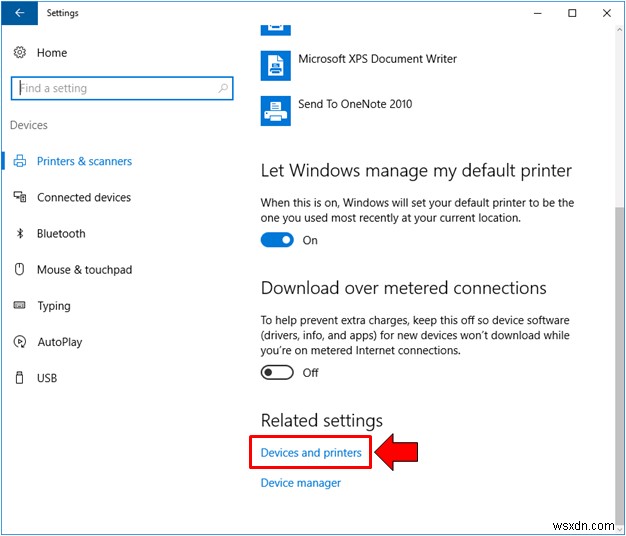Enable Download over metered connections toggle
The image size is (626, 536).
(x=277, y=372)
